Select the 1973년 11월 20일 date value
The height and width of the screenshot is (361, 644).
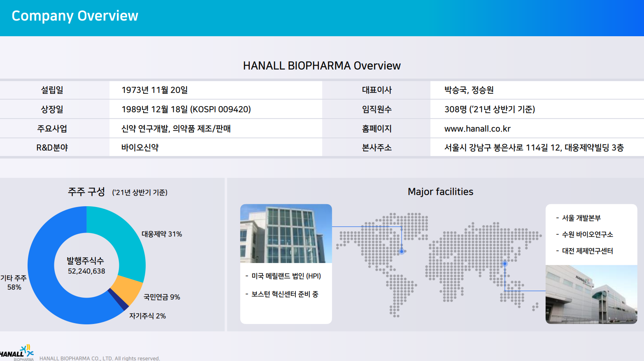[155, 90]
